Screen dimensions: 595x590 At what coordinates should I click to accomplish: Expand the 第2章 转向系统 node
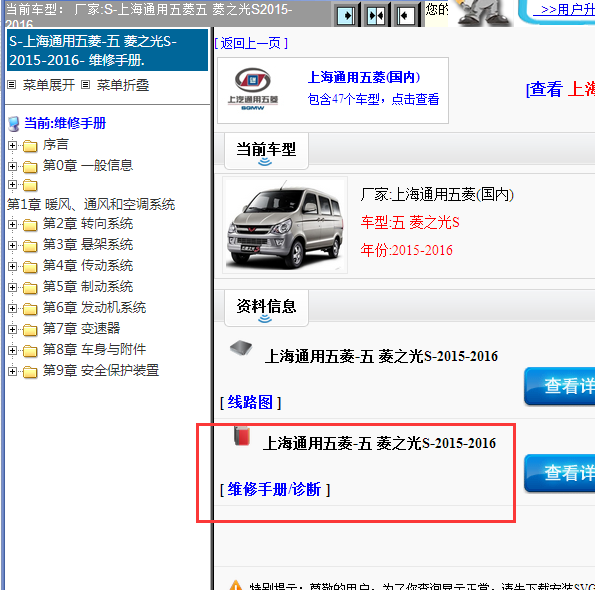12,225
